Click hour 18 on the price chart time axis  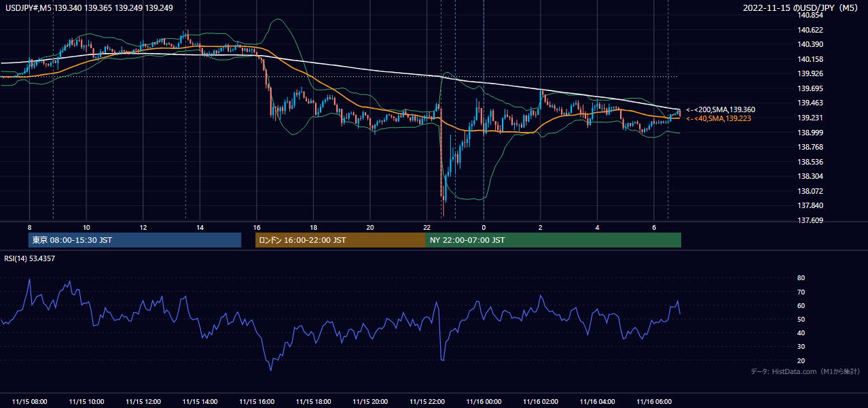[313, 227]
